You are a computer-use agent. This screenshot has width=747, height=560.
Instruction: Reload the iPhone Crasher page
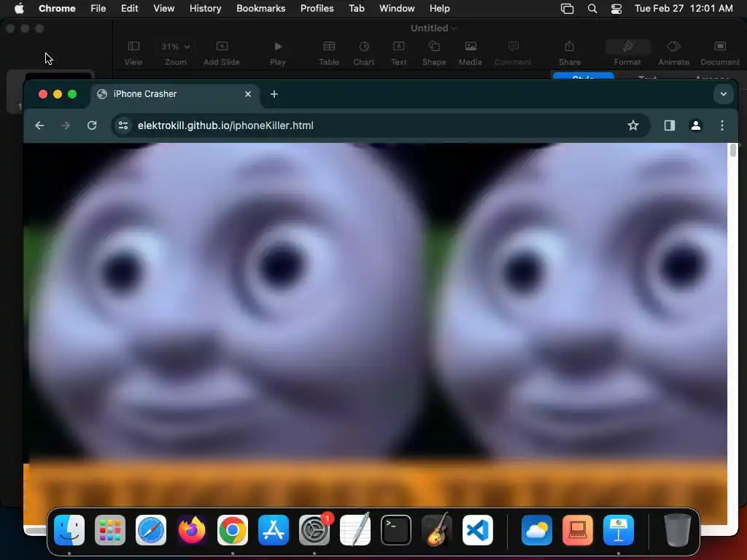[x=92, y=125]
